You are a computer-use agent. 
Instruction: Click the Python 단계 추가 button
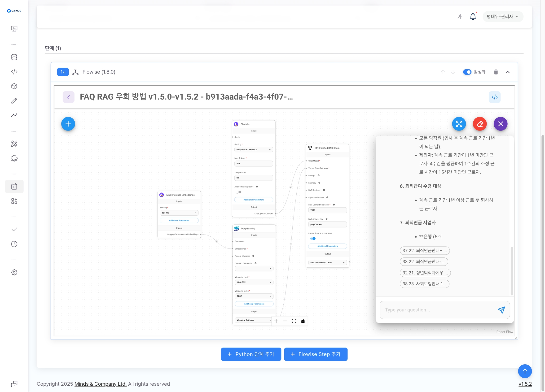click(251, 354)
